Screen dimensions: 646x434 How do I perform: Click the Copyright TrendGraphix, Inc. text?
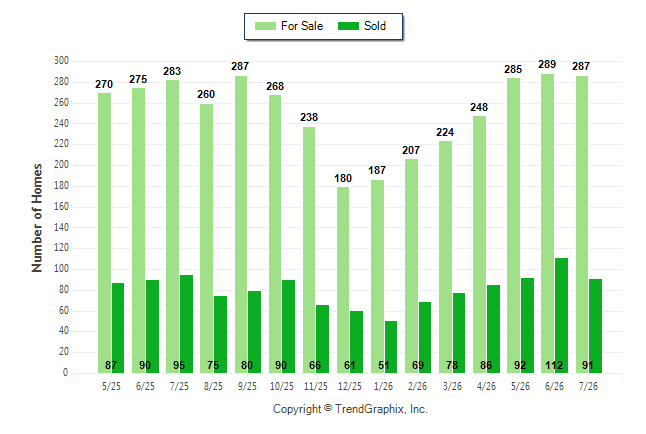point(350,409)
